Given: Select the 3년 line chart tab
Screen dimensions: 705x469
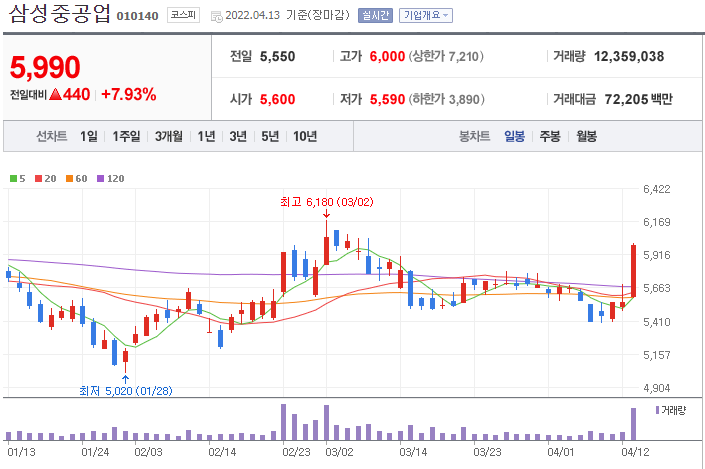Looking at the screenshot, I should 238,136.
